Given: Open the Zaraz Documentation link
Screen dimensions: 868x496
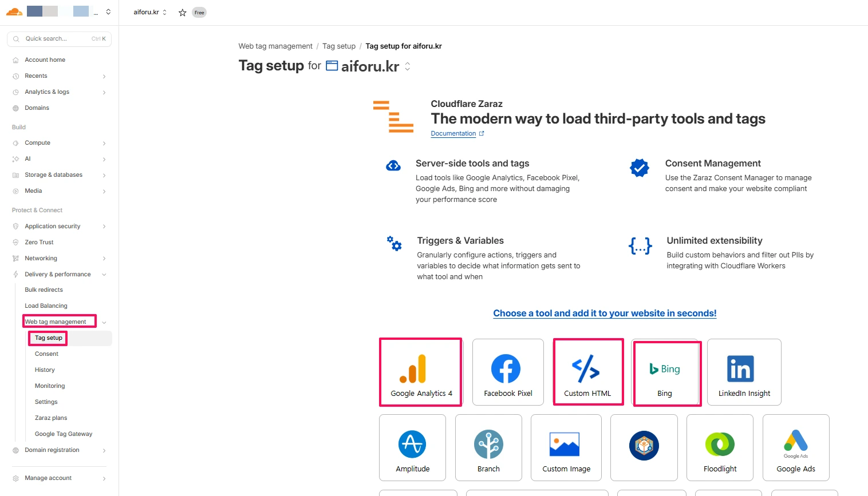Looking at the screenshot, I should point(453,134).
